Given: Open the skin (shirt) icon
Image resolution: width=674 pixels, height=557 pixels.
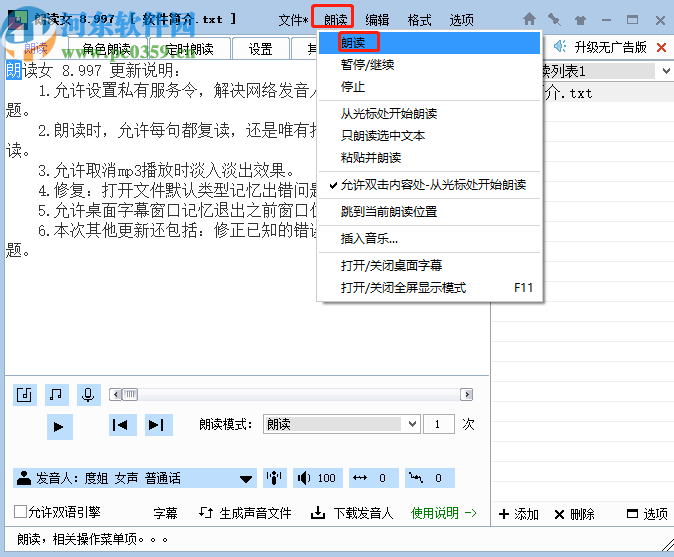Looking at the screenshot, I should 580,20.
